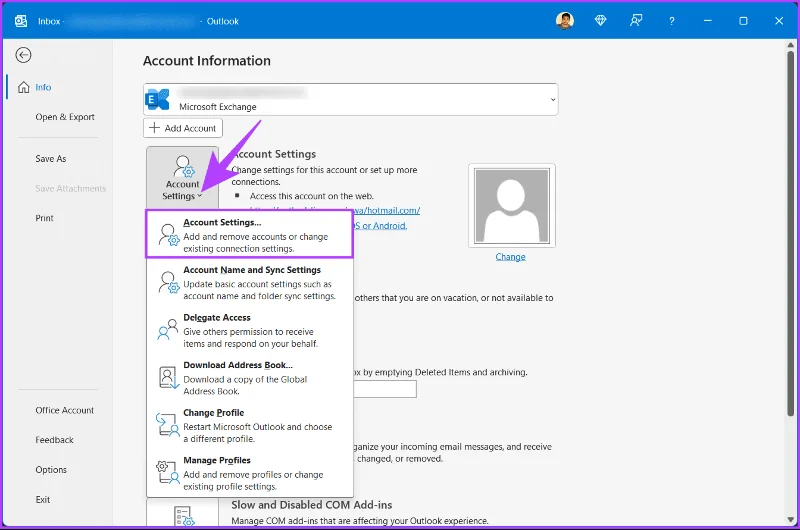Choose Delegate Access from the menu

click(x=249, y=330)
